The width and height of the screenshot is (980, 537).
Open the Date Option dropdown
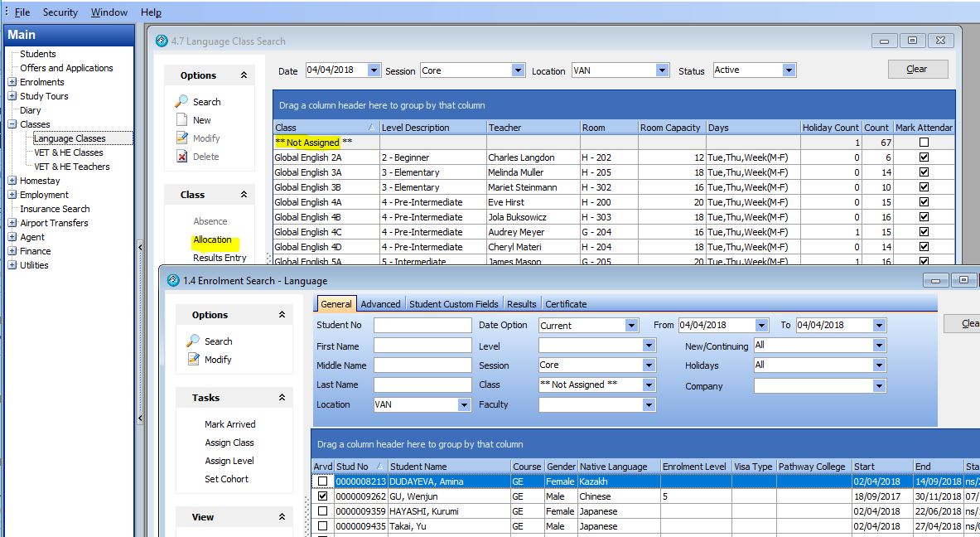(x=631, y=326)
